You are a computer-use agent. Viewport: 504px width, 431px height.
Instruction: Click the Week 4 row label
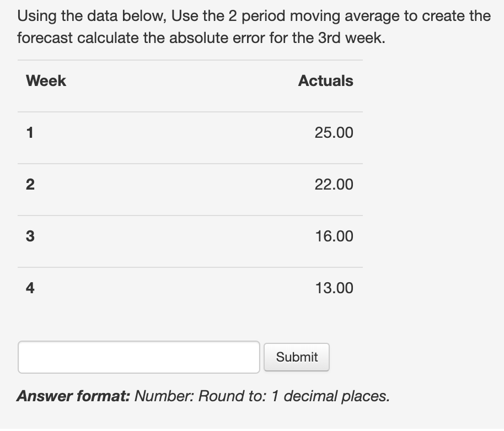pyautogui.click(x=30, y=288)
